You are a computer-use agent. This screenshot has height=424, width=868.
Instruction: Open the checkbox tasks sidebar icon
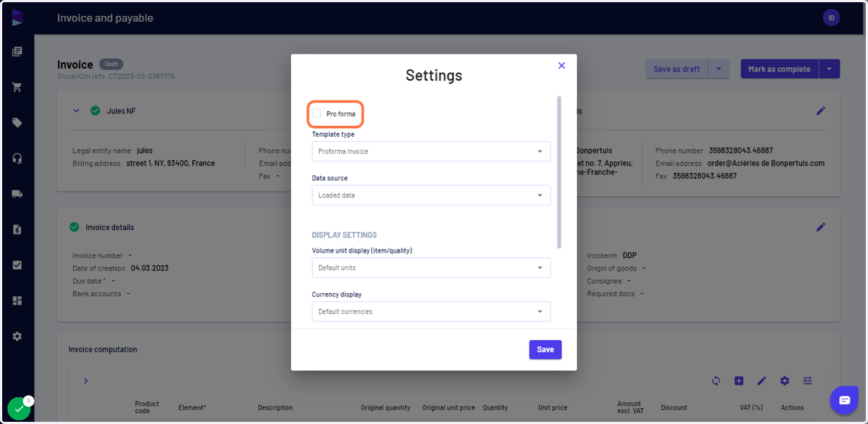(17, 265)
